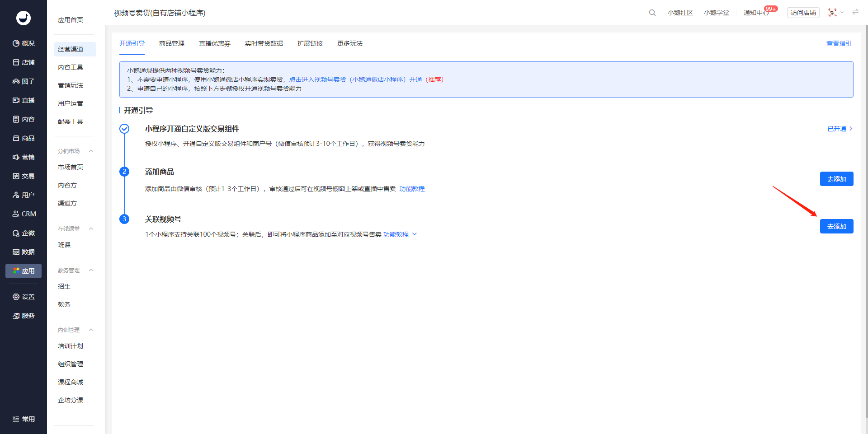Switch to the 实时带货数据 tab
The width and height of the screenshot is (868, 434).
pyautogui.click(x=264, y=43)
